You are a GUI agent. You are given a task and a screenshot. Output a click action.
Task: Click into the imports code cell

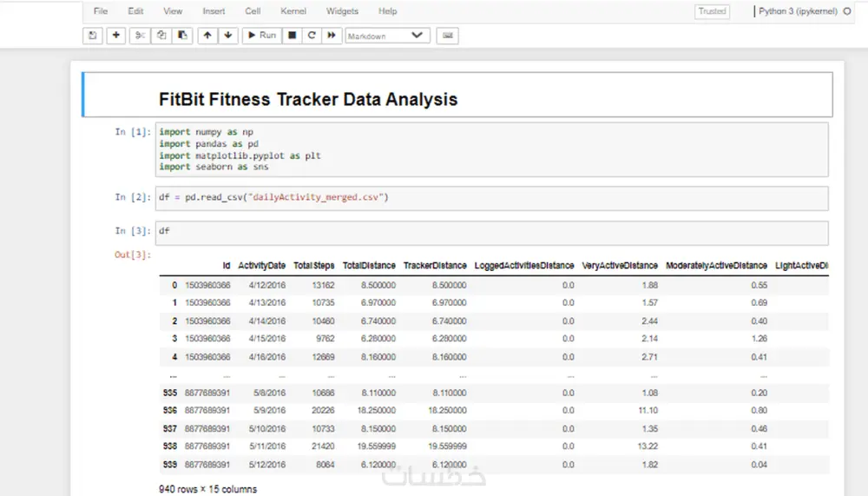491,149
